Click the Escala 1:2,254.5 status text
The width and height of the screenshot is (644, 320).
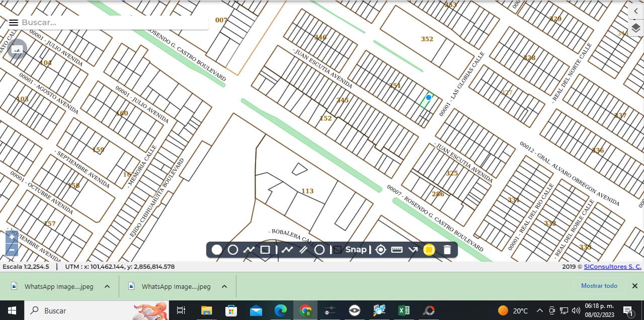pyautogui.click(x=26, y=267)
